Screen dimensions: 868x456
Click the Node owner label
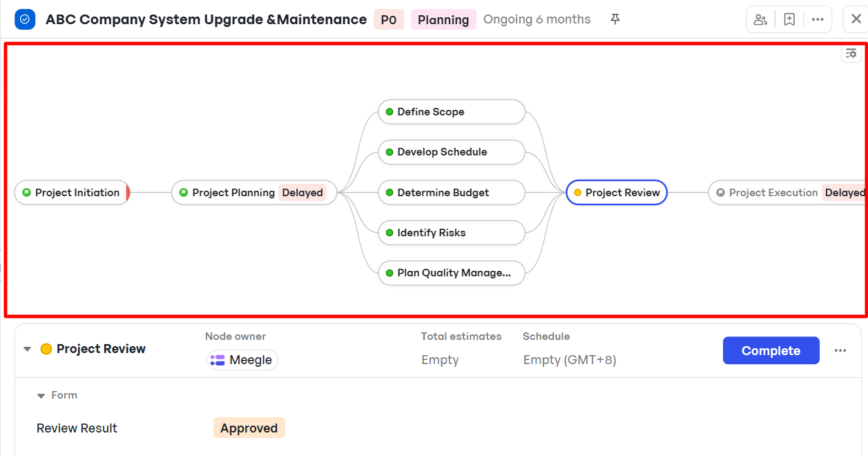[x=235, y=336]
